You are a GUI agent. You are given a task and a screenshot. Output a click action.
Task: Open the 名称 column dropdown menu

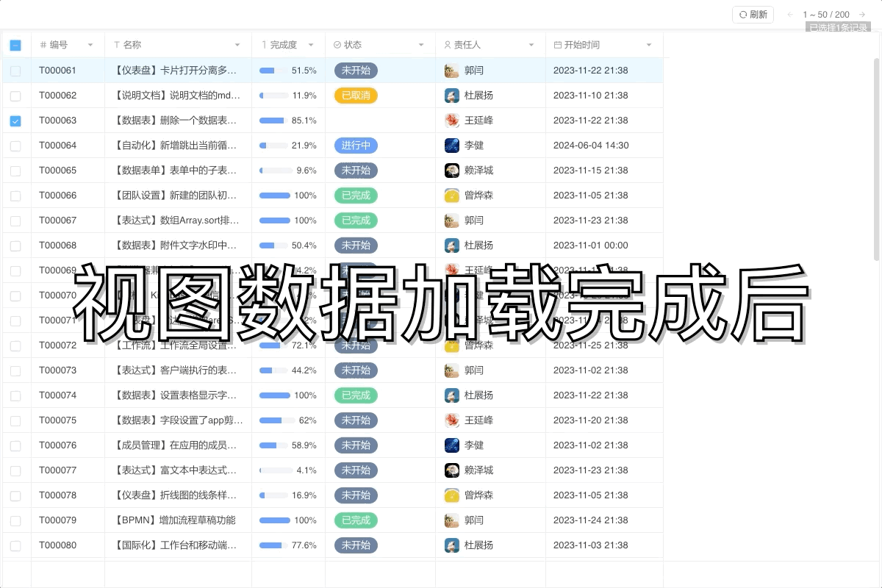(x=238, y=45)
